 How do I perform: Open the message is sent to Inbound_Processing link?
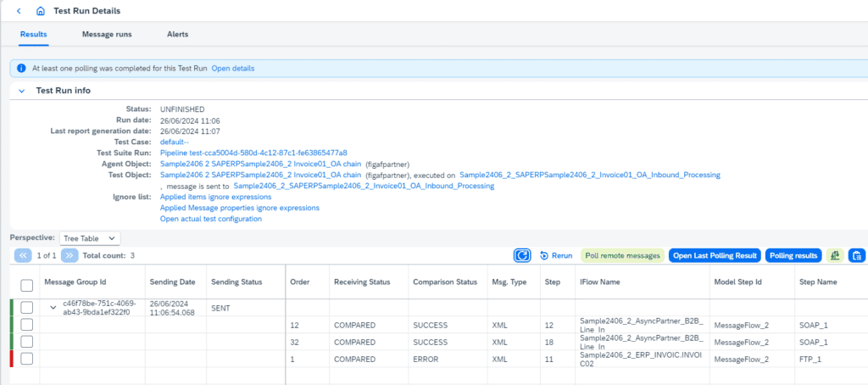coord(364,186)
